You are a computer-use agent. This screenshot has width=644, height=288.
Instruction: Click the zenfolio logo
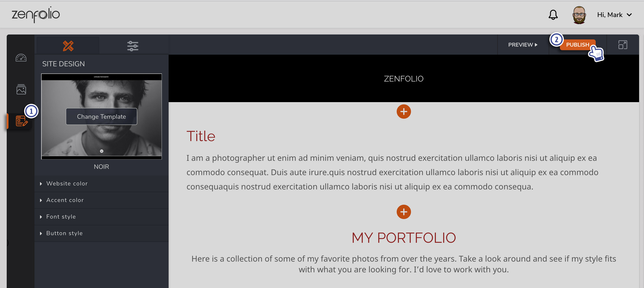pyautogui.click(x=36, y=15)
